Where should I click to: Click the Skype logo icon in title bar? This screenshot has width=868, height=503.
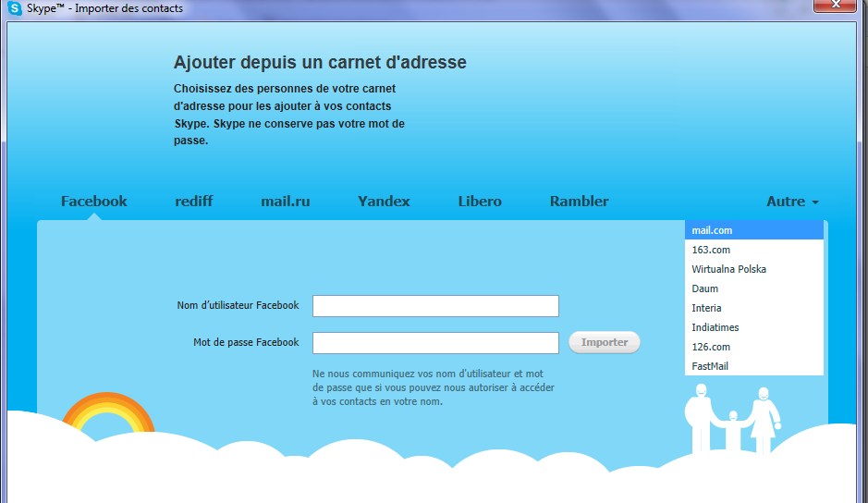pos(15,8)
